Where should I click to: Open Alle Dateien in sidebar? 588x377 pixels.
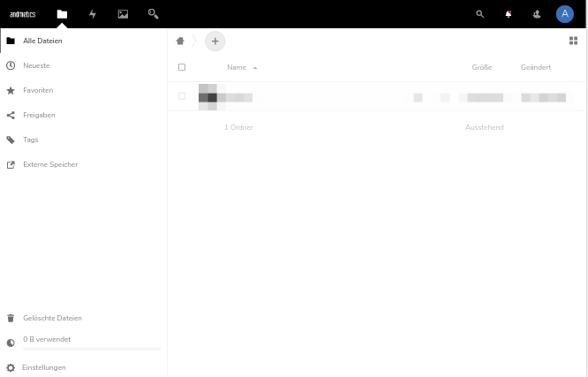click(83, 41)
